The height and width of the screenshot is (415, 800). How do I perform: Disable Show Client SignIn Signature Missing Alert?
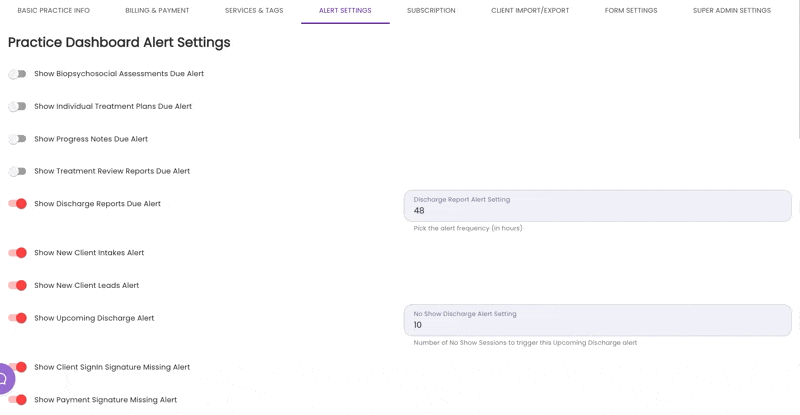[x=19, y=367]
